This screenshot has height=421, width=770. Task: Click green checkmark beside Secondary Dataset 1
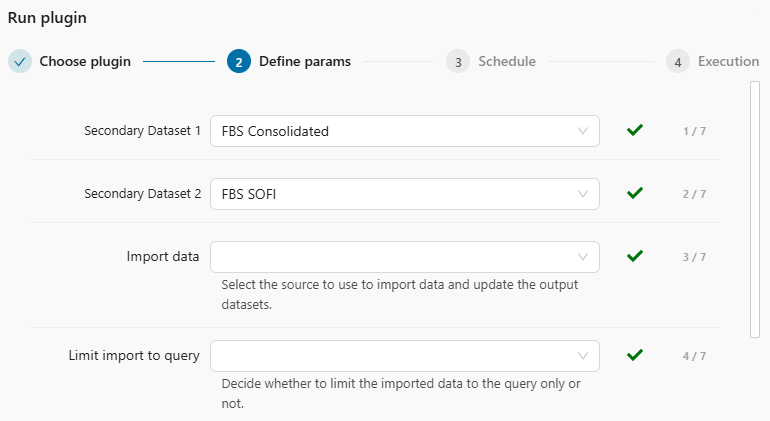point(634,130)
